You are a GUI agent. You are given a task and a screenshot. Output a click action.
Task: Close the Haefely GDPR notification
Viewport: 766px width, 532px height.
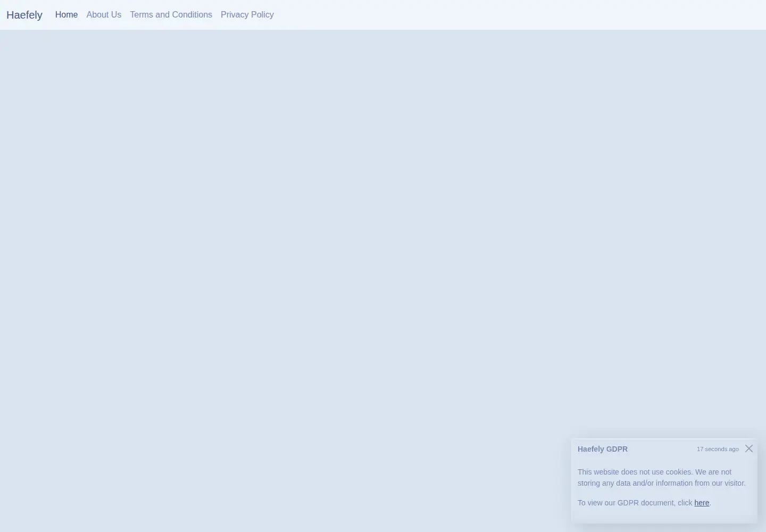[x=749, y=448]
